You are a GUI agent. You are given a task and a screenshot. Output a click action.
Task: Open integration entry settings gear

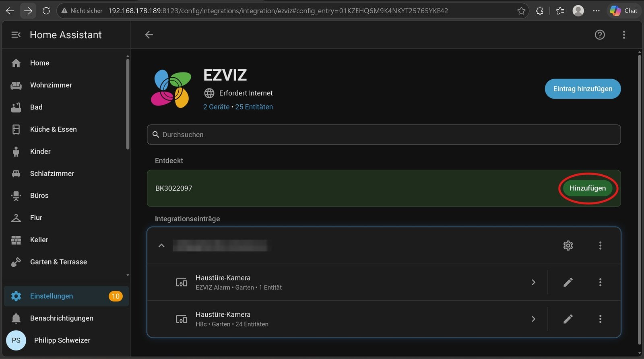pos(568,246)
